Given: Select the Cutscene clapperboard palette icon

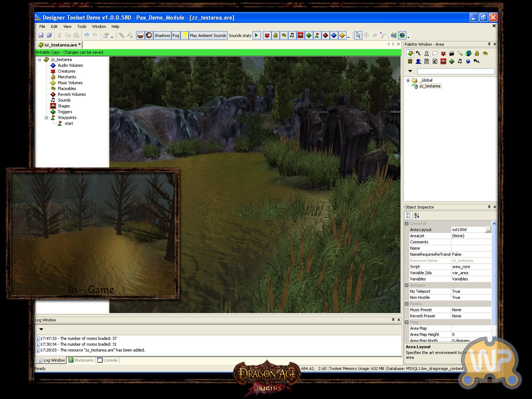Looking at the screenshot, I should click(x=452, y=53).
